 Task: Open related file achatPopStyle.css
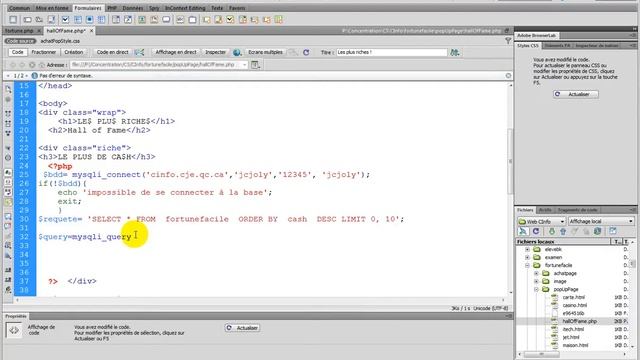pyautogui.click(x=60, y=41)
